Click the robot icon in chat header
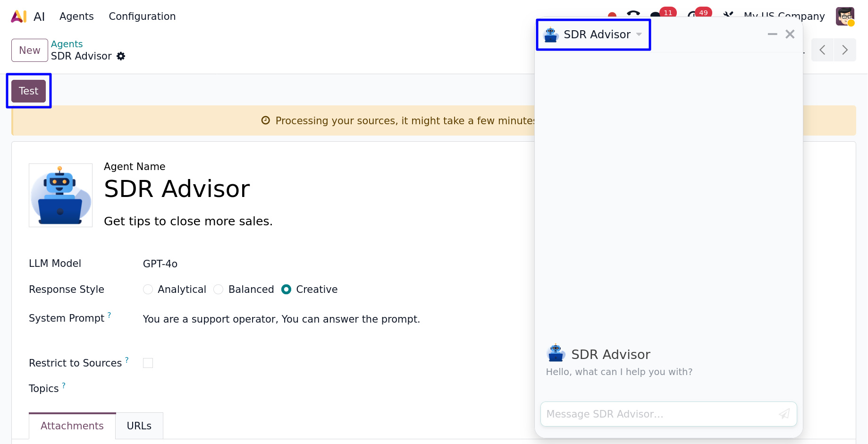The image size is (868, 444). [x=551, y=34]
